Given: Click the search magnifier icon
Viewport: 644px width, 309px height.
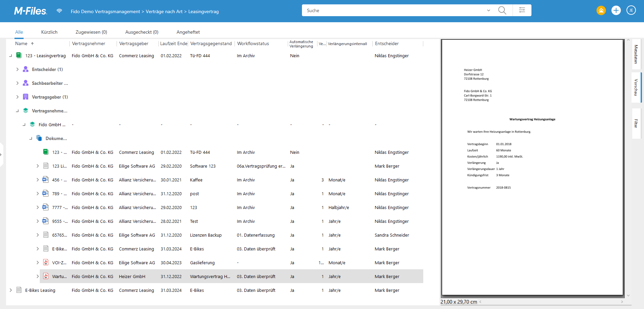Looking at the screenshot, I should 502,10.
